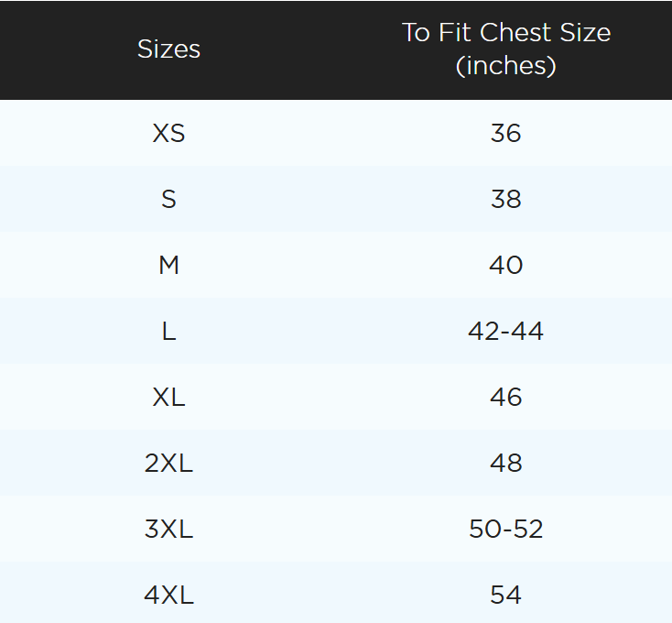Click the 50-52 chest size range
672x623 pixels.
coord(505,530)
